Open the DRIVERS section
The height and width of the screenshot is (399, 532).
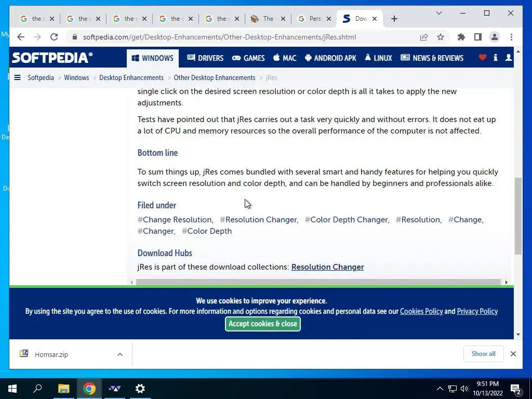(x=205, y=58)
